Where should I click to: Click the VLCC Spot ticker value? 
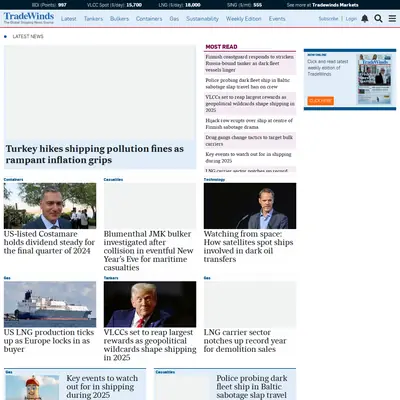pyautogui.click(x=134, y=5)
